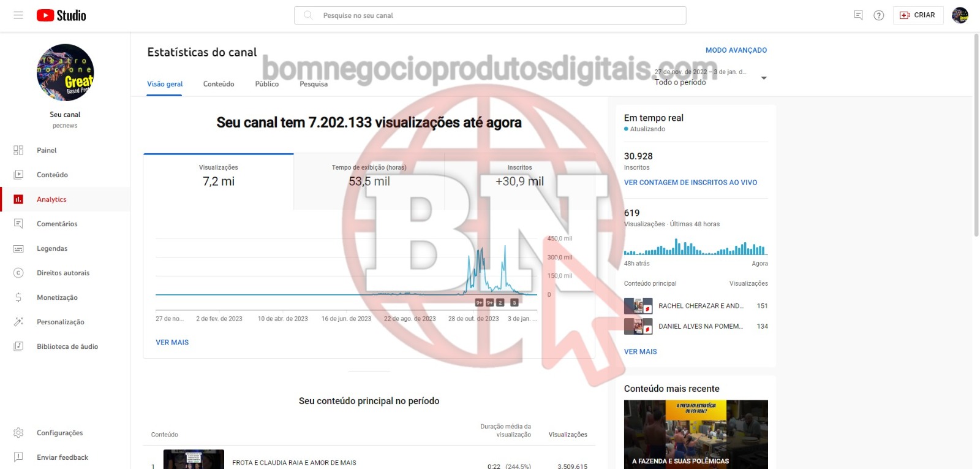Click the page vertical scrollbar

(x=976, y=135)
